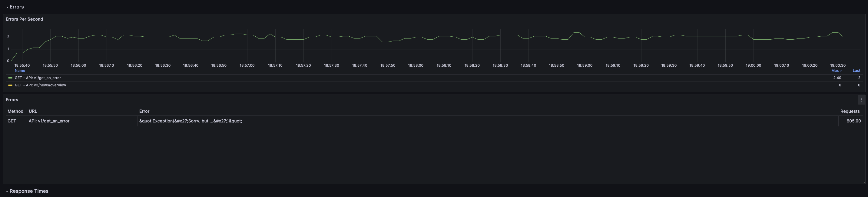Collapse the Errors row chevron

click(x=7, y=7)
